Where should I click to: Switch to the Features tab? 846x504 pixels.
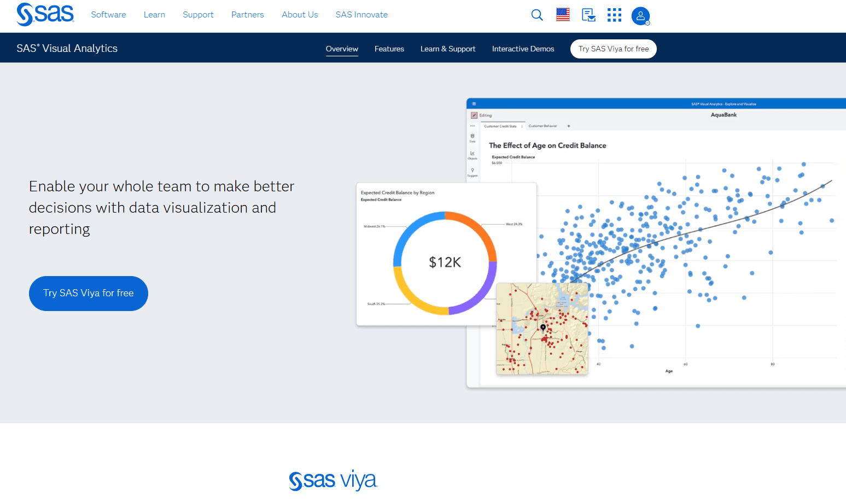(389, 49)
